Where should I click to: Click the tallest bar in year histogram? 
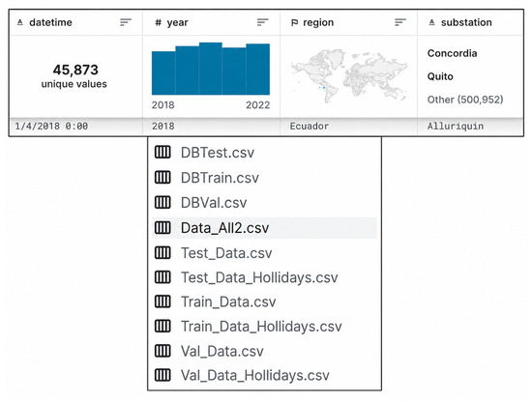coord(210,69)
